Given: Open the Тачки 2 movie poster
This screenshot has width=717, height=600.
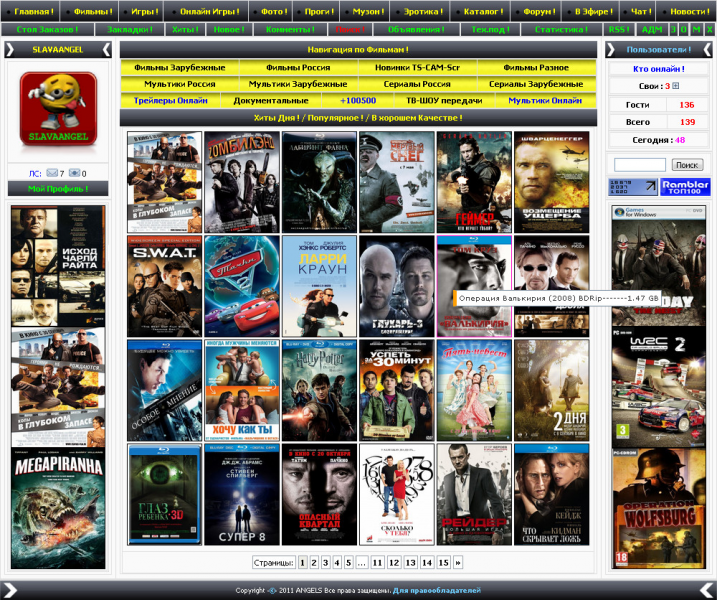Looking at the screenshot, I should pos(242,286).
